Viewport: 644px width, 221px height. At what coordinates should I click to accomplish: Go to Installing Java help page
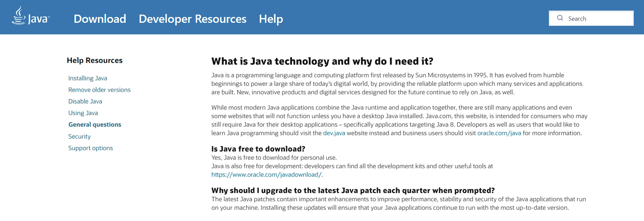88,78
